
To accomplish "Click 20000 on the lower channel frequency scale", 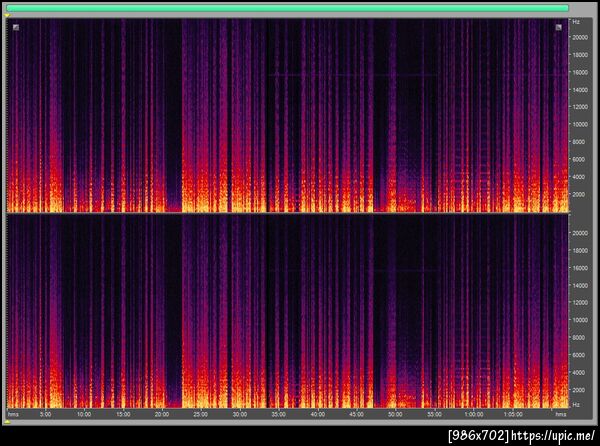I will pos(580,233).
